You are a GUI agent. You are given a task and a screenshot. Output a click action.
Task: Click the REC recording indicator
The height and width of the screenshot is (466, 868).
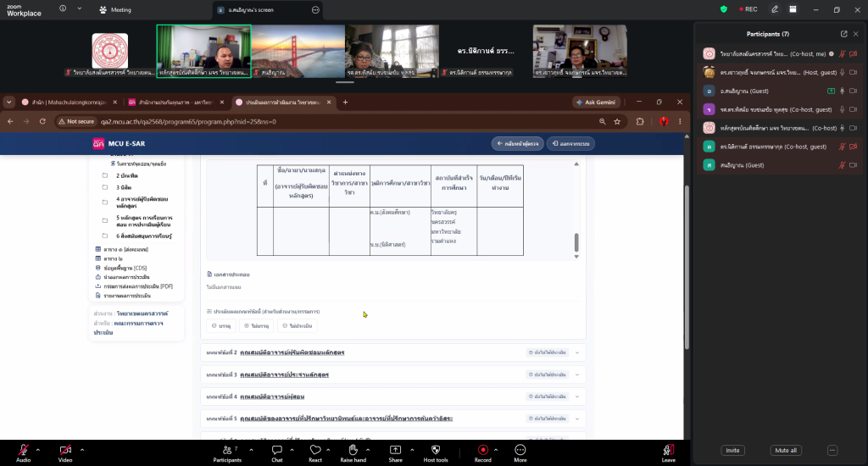[x=748, y=9]
